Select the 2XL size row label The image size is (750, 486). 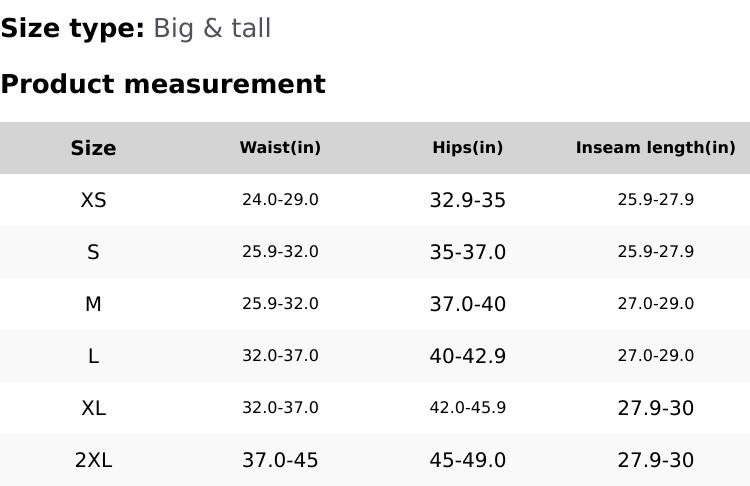tap(93, 460)
